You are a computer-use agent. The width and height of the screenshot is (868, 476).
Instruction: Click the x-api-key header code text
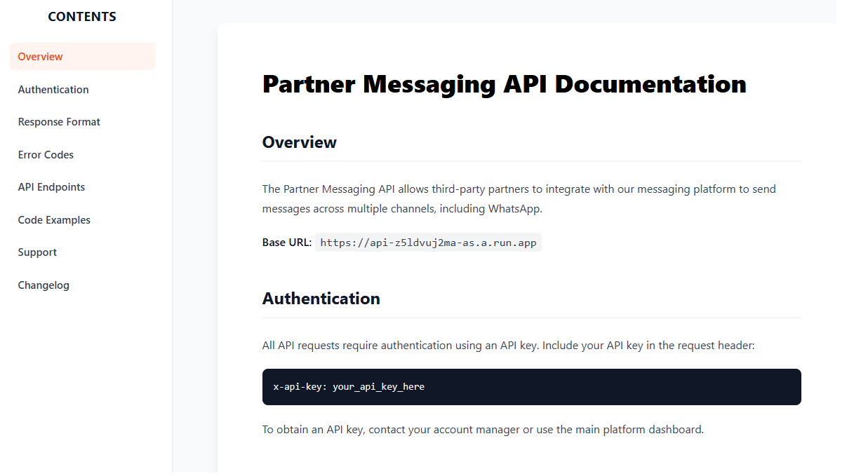[349, 387]
